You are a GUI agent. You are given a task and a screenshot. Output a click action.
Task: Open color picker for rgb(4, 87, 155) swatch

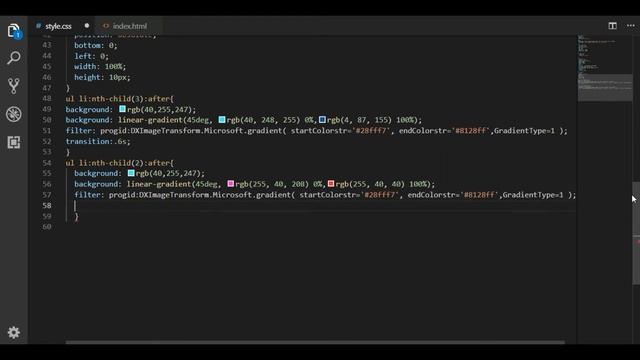click(x=322, y=120)
